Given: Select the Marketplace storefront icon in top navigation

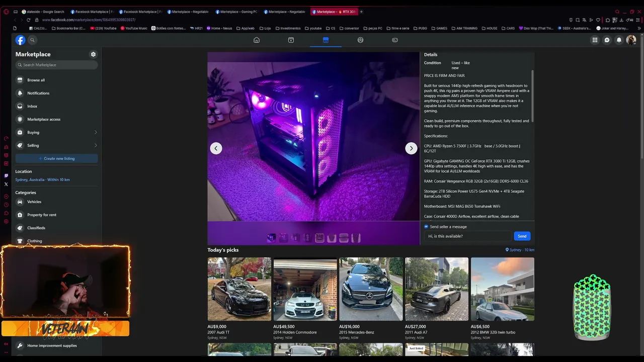Looking at the screenshot, I should pos(326,40).
